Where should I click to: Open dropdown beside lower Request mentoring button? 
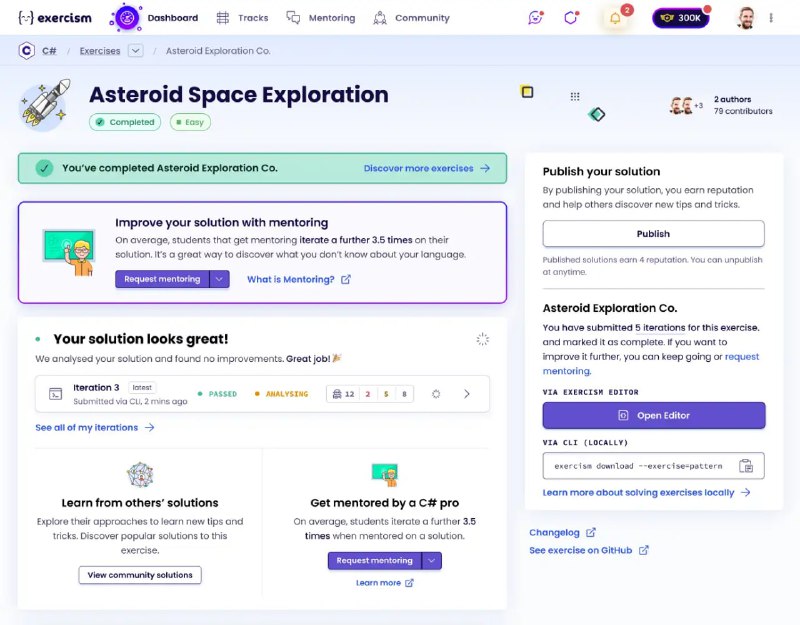click(x=432, y=561)
